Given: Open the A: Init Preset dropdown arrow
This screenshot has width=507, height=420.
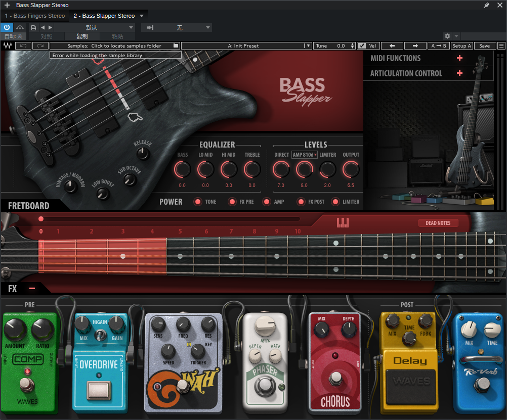Looking at the screenshot, I should 308,45.
